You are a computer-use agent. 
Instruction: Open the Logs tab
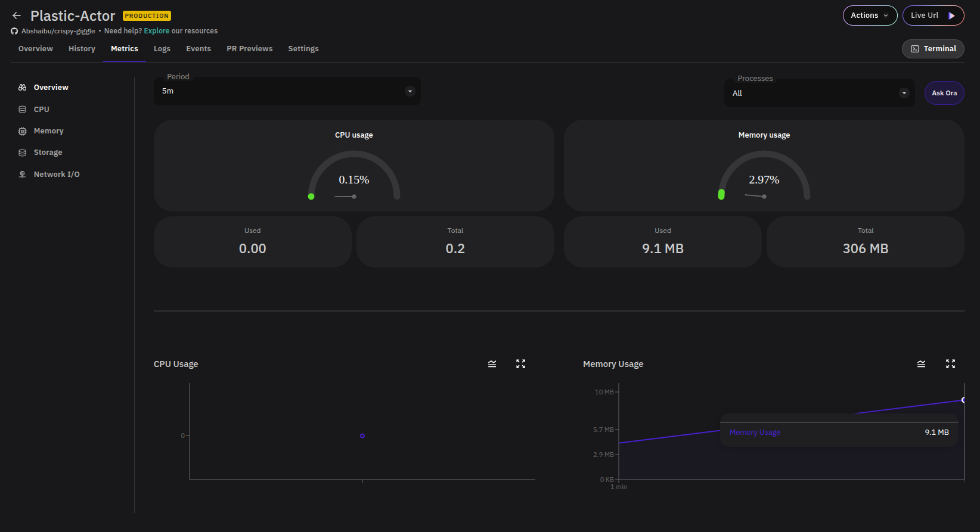point(162,49)
